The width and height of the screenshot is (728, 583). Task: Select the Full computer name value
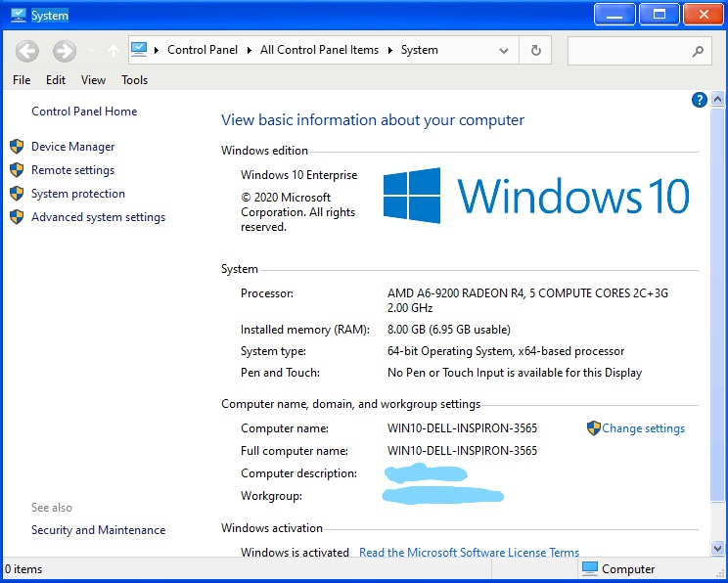462,451
